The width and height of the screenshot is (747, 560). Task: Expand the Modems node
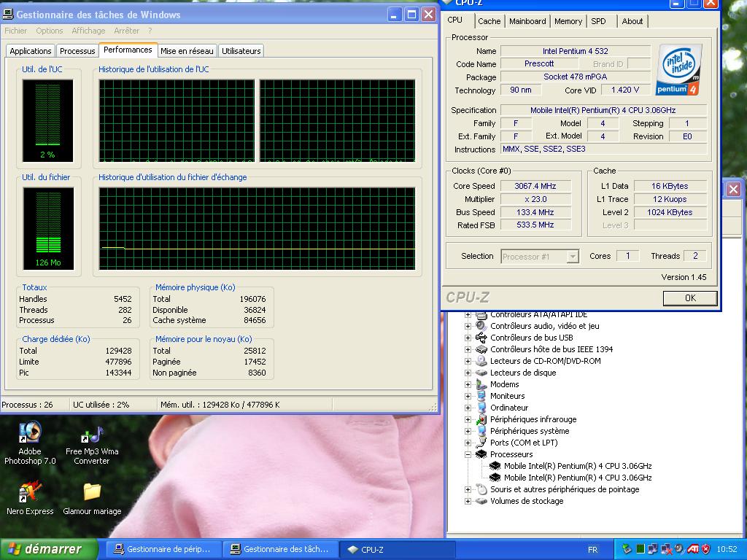pyautogui.click(x=468, y=384)
